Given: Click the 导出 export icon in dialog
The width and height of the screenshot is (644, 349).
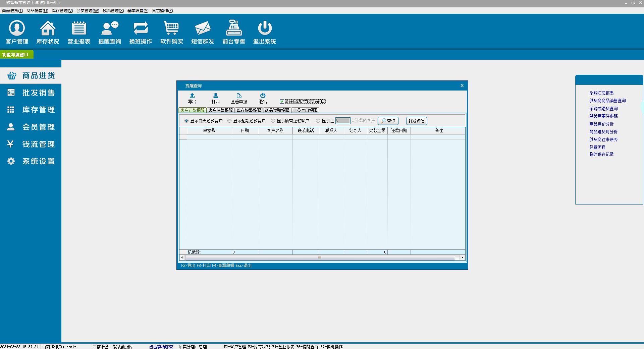Looking at the screenshot, I should [x=192, y=96].
